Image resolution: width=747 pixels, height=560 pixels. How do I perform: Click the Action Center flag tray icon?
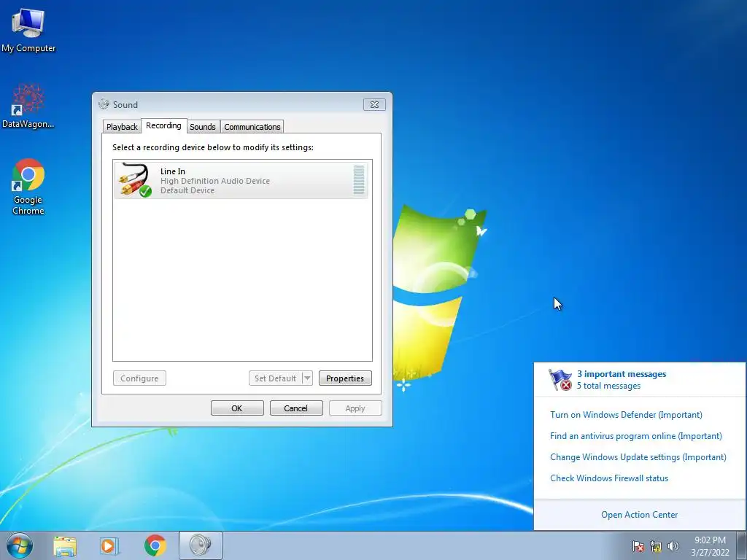pos(638,546)
